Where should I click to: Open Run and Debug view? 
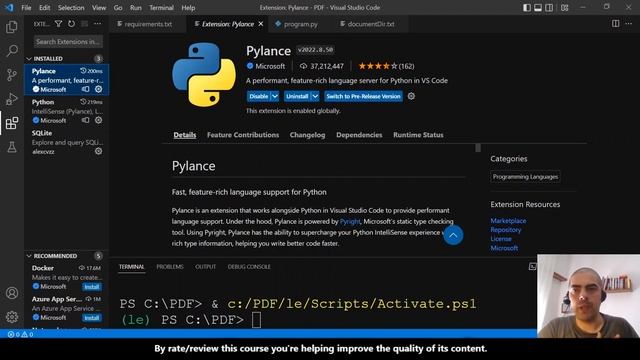(12, 99)
